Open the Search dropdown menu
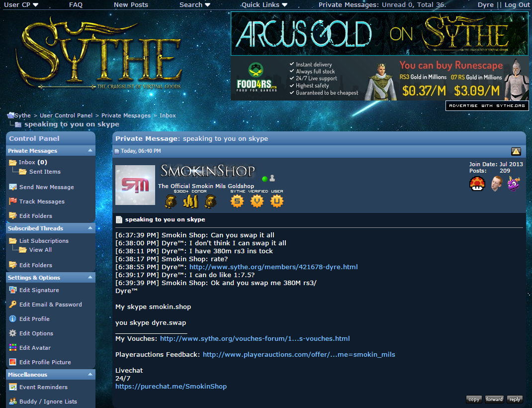Screen dimensions: 532x408 pyautogui.click(x=195, y=5)
